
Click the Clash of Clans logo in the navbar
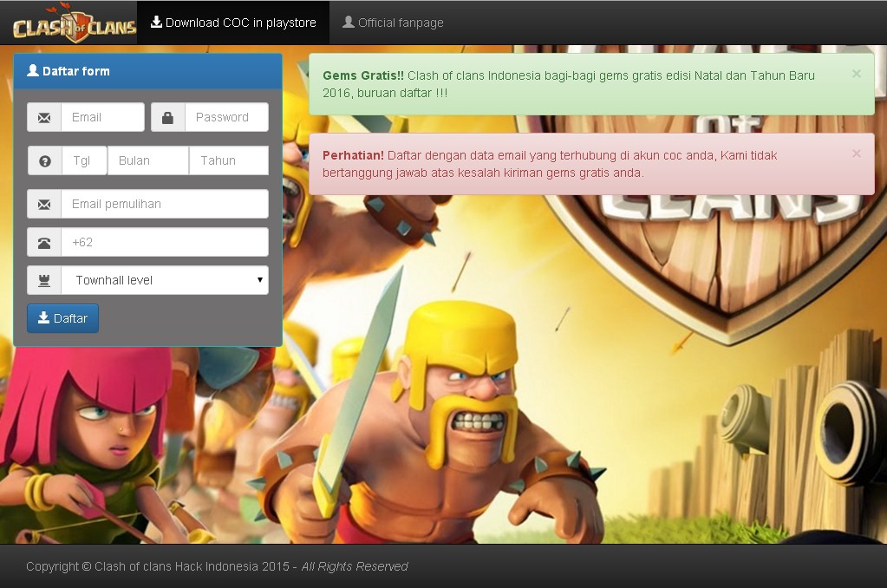[x=73, y=23]
